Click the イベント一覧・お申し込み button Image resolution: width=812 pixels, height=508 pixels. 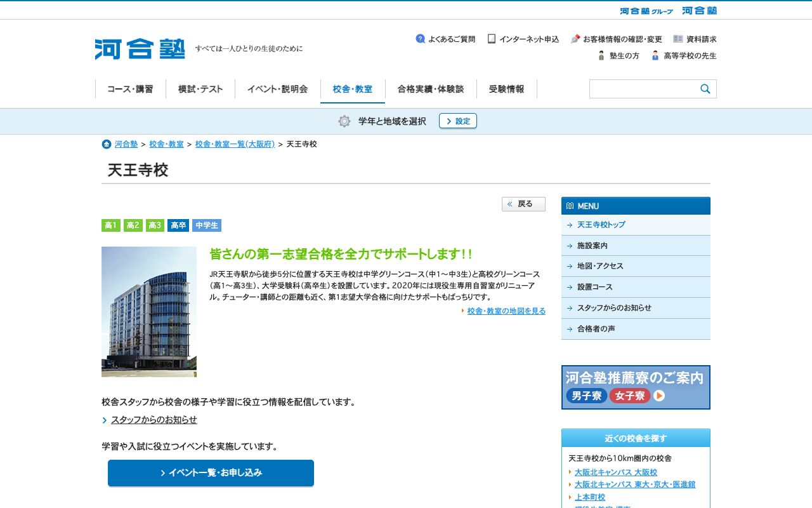tap(211, 473)
